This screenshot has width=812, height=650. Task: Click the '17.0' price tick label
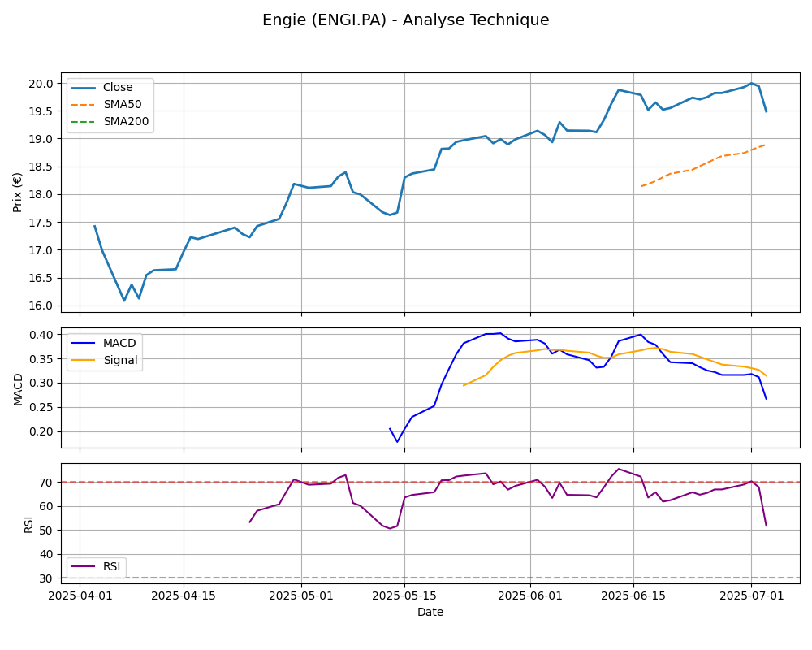point(42,250)
